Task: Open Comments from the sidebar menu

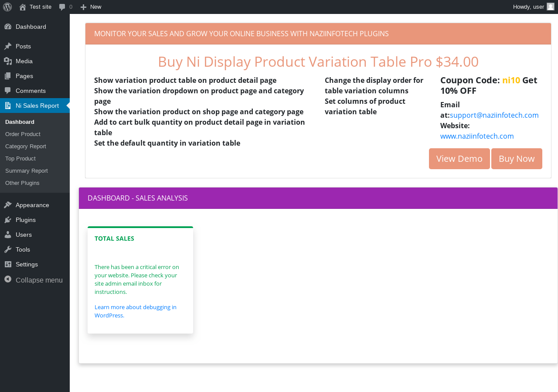Action: [x=35, y=91]
